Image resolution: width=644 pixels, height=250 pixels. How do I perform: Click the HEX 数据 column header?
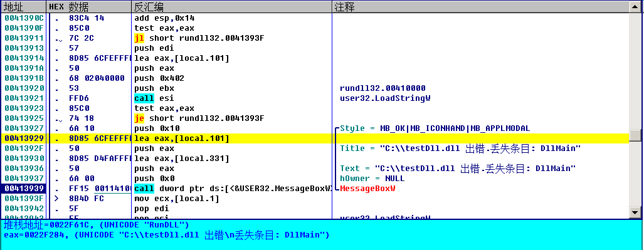(88, 6)
